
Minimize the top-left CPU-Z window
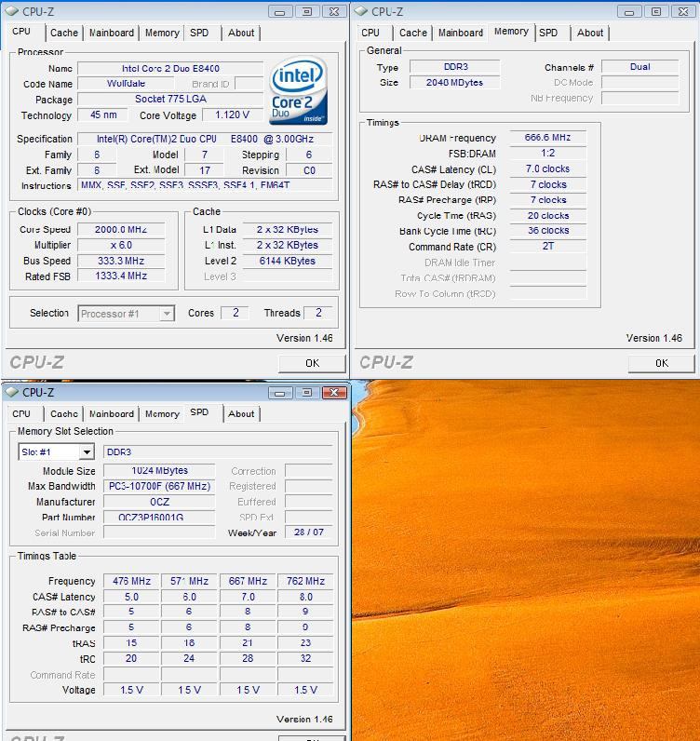coord(280,11)
